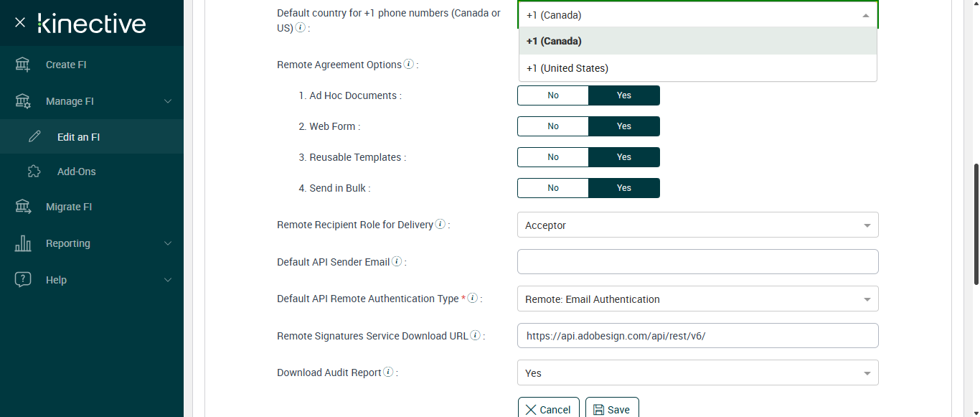
Task: Set Web Form toggle to No
Action: (x=553, y=126)
